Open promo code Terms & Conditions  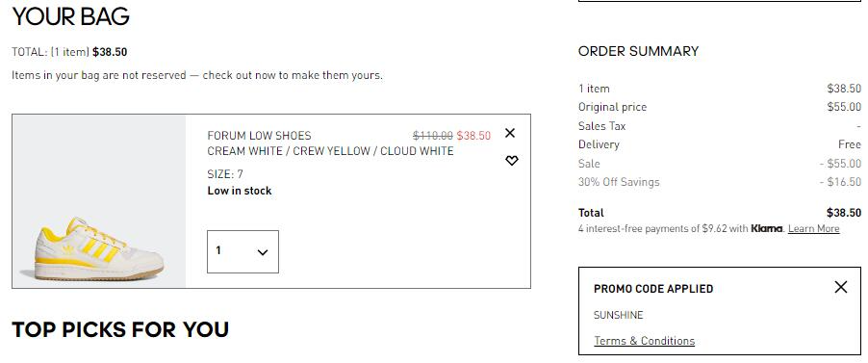[645, 341]
